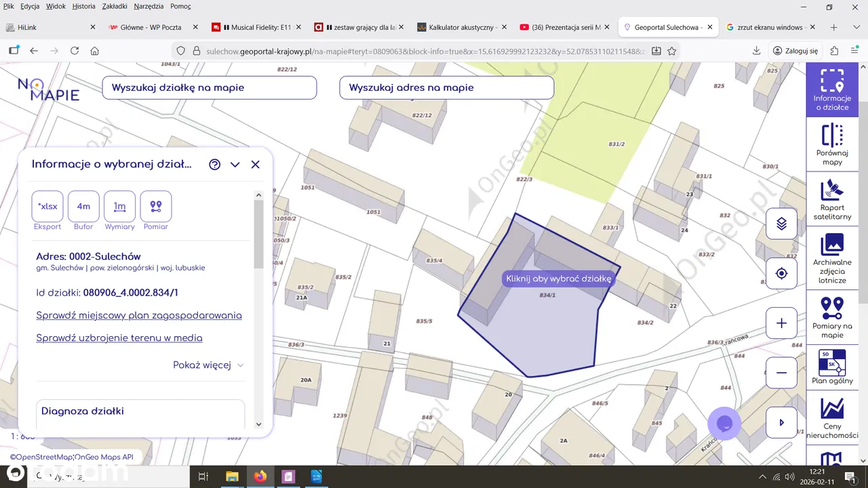This screenshot has width=868, height=488.
Task: Expand the right sidebar arrow button
Action: (781, 422)
